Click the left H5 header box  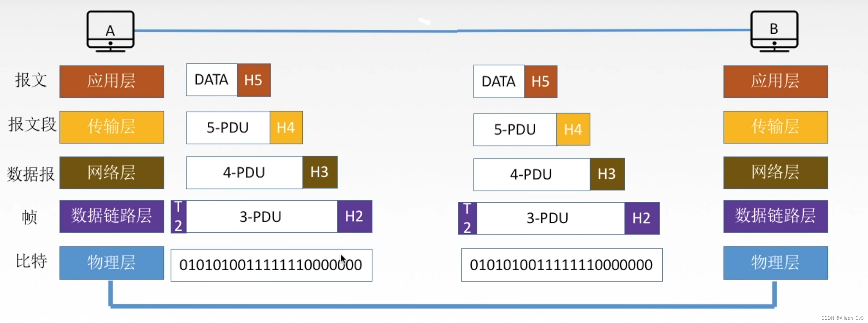(x=253, y=80)
